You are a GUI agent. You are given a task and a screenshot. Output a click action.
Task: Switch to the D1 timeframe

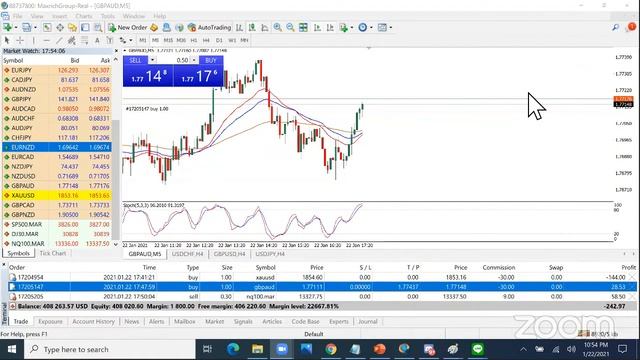(x=219, y=40)
